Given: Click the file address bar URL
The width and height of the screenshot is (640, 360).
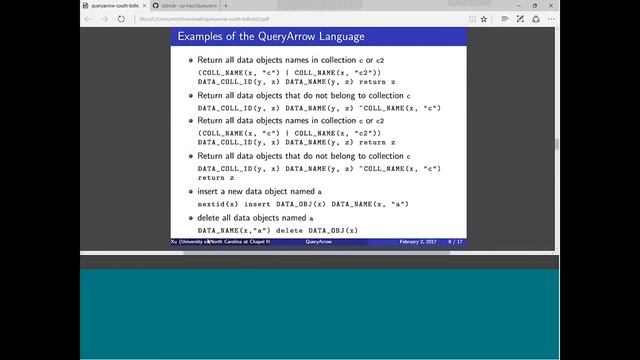Looking at the screenshot, I should (204, 19).
